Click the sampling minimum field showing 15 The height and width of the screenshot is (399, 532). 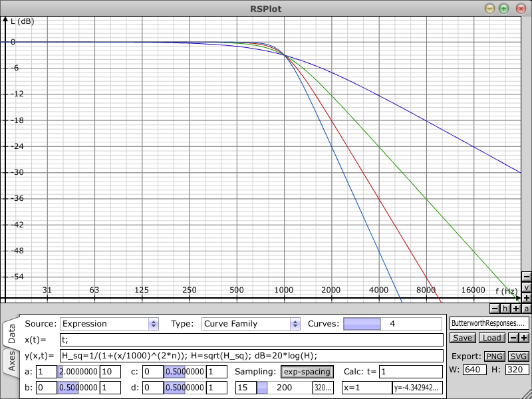coord(245,388)
